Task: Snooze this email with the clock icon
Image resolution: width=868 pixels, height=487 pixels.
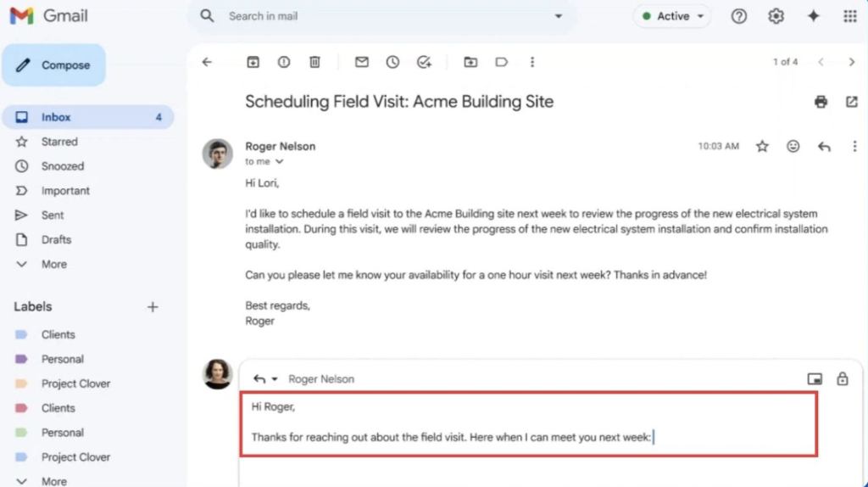Action: point(392,62)
